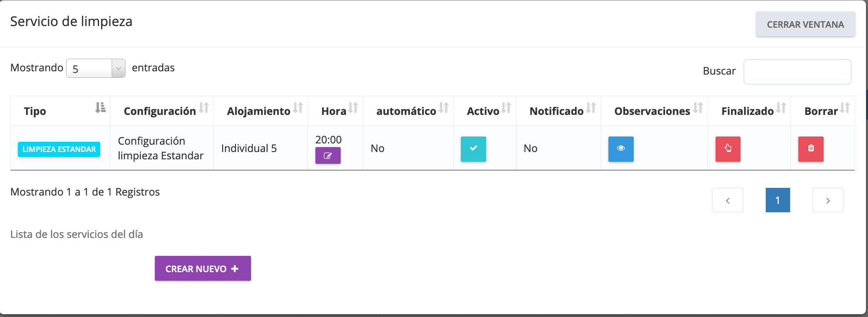Screen dimensions: 868x317
Task: Sort by Hora column
Action: point(335,111)
